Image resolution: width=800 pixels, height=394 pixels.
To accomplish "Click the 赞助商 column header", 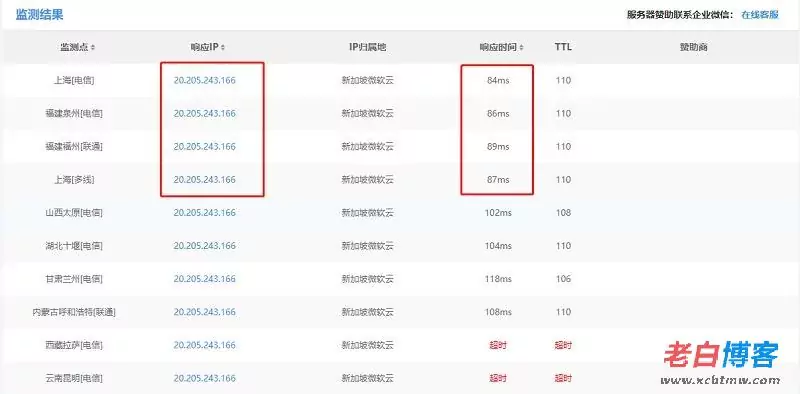I will [x=693, y=47].
